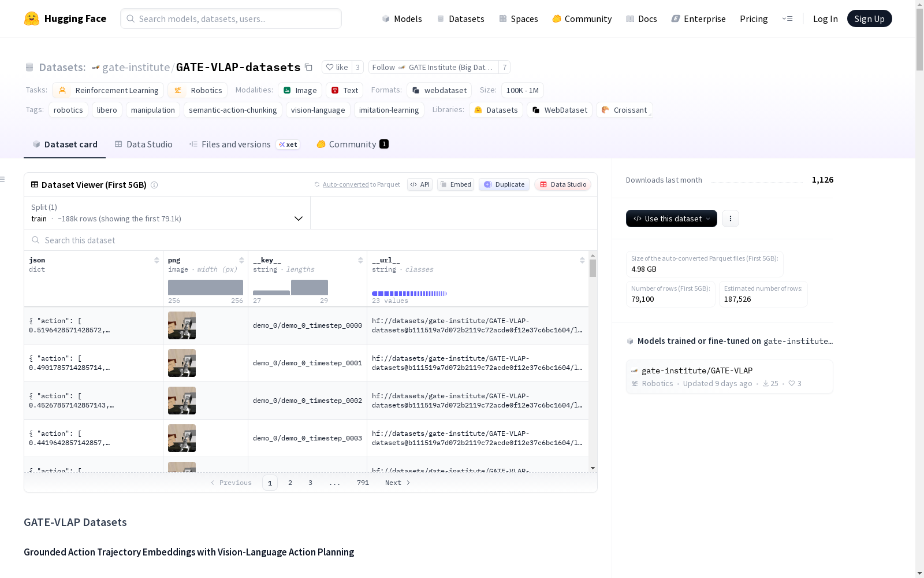Click the Robotics task tag
The image size is (924, 578).
[x=198, y=90]
